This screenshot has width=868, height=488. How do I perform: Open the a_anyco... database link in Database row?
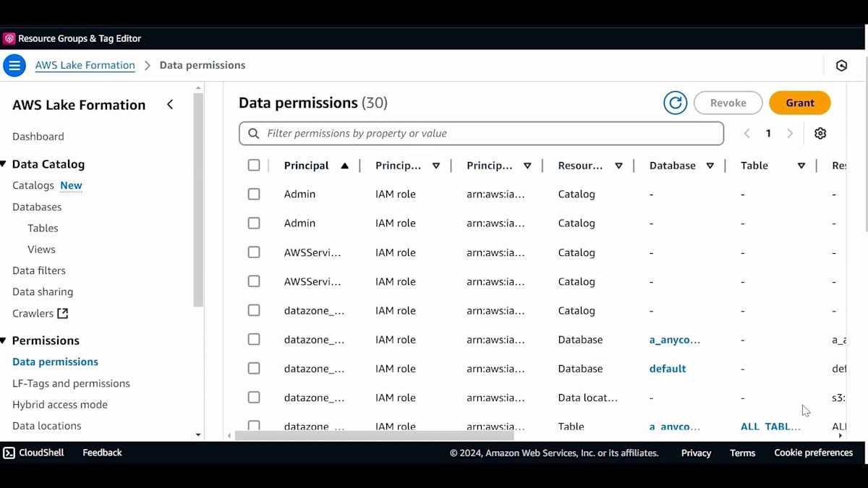tap(675, 339)
